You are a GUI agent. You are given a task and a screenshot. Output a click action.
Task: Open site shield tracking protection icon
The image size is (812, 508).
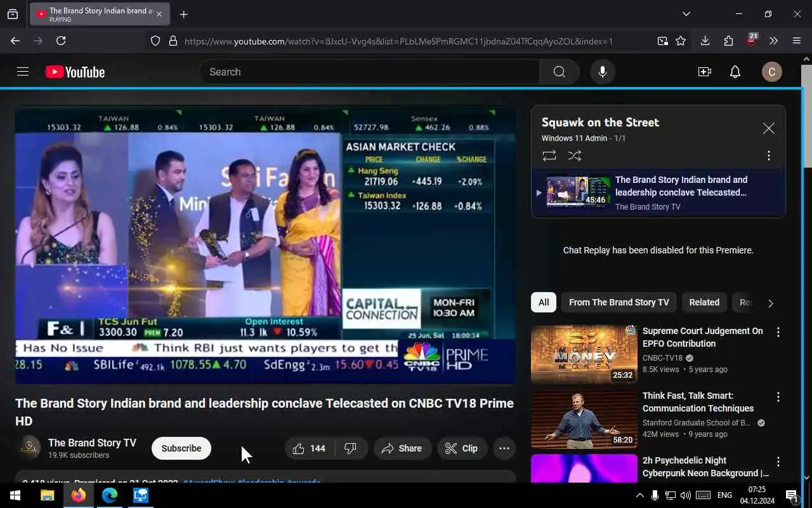155,41
